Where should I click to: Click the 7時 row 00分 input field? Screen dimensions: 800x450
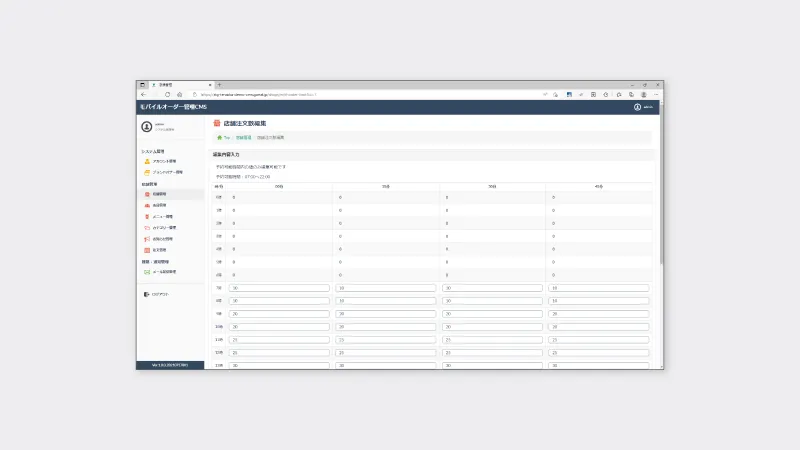(279, 288)
